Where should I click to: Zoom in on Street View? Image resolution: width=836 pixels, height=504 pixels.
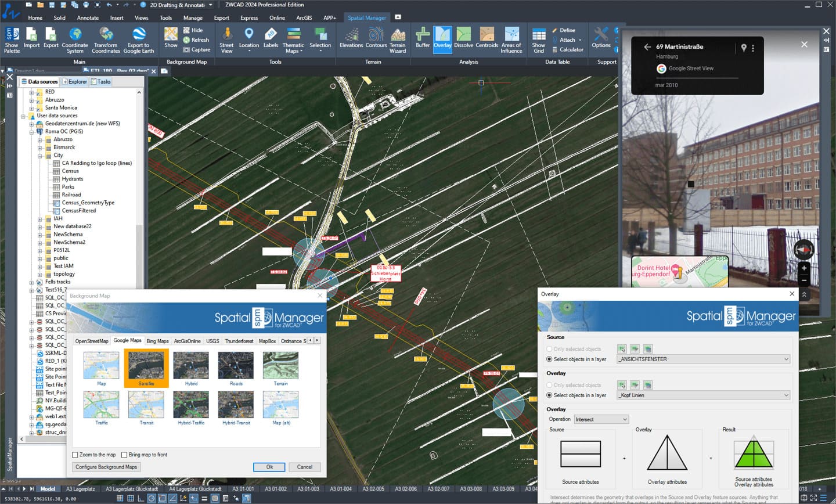tap(804, 268)
